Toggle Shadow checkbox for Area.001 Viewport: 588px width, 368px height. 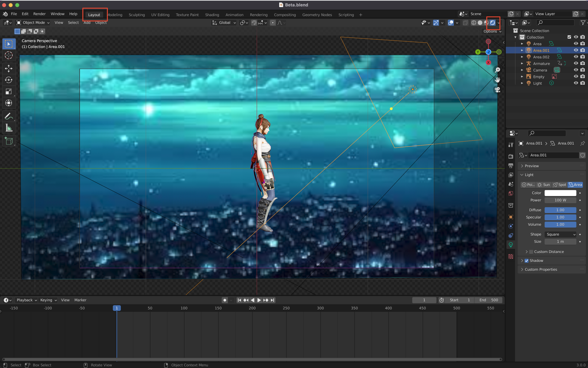tap(527, 260)
